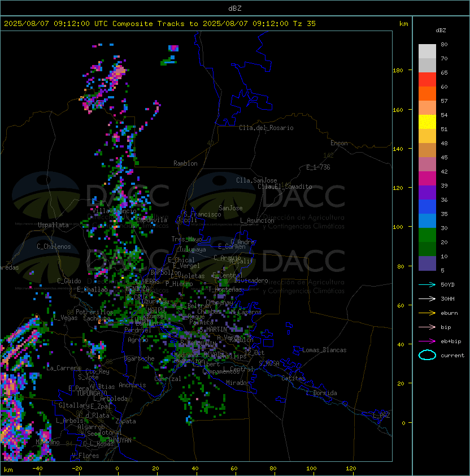Screen dimensions: 470x476
Task: Click the 'L_PAZ' map label
Action: coord(382,416)
